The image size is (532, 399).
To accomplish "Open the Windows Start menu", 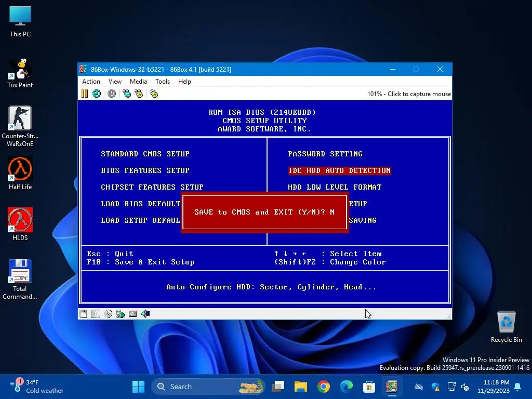I will [x=138, y=387].
